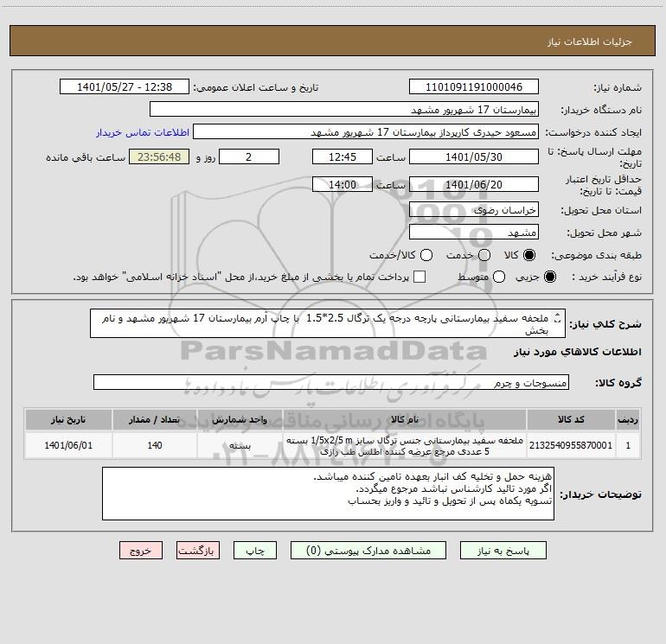666x644 pixels.
Task: Click the جزئیات اطلاعات نیاز header title
Action: [x=590, y=41]
